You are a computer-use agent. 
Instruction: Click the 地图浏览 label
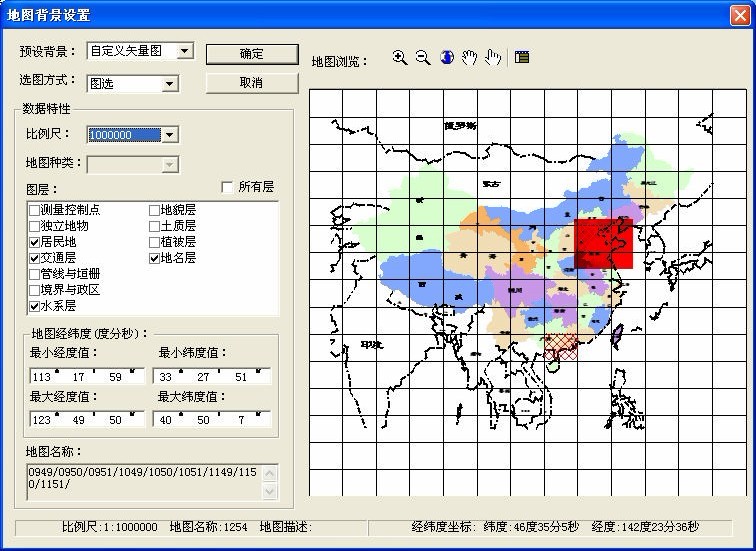click(339, 62)
